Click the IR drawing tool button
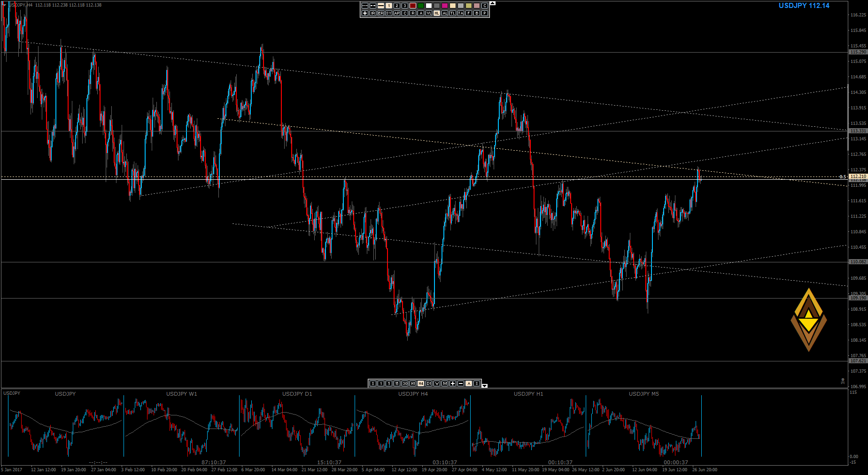 pos(373,13)
